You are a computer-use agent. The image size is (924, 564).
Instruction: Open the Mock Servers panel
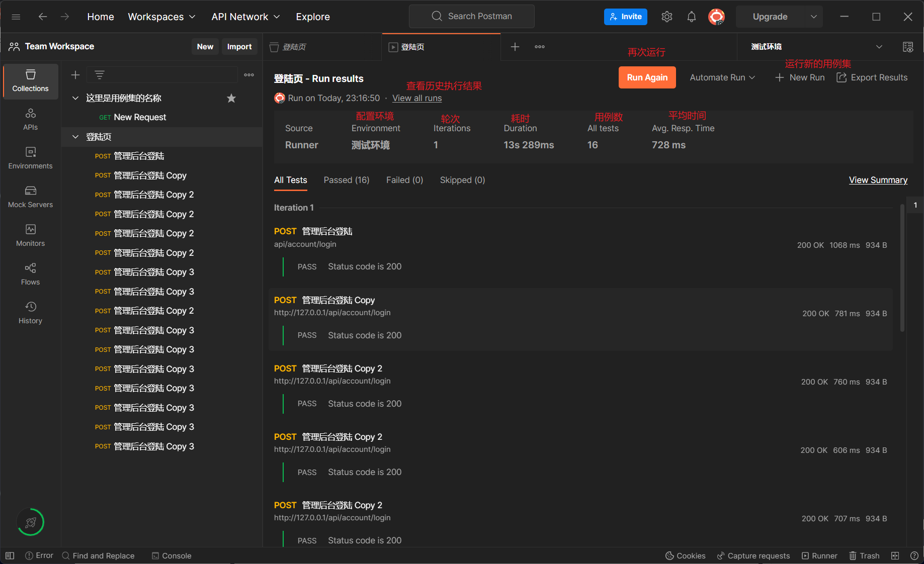(x=30, y=197)
